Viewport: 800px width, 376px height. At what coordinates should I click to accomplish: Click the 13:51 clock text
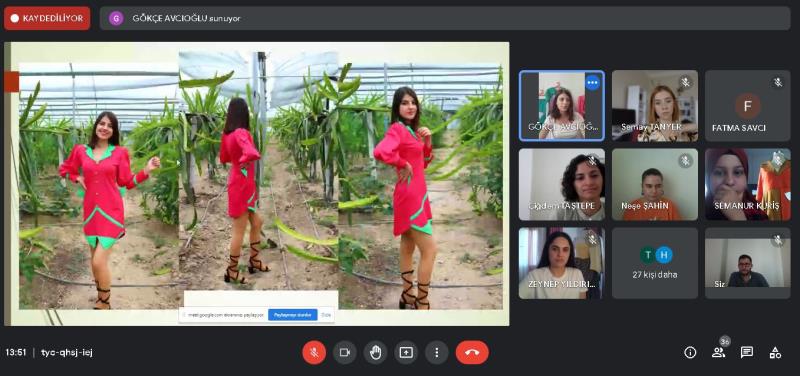point(16,353)
